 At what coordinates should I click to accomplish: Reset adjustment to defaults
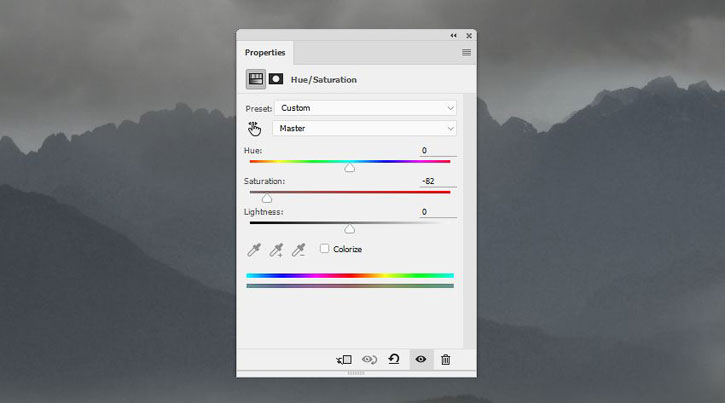pyautogui.click(x=394, y=359)
